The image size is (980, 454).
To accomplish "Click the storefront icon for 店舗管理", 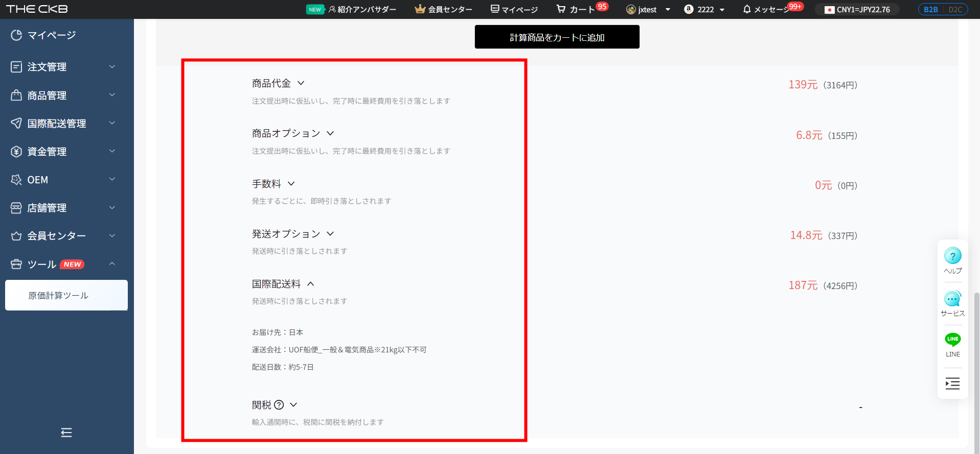I will point(16,207).
